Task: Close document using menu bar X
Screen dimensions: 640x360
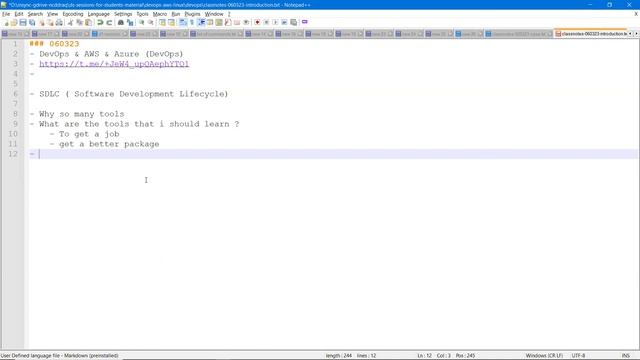Action: pos(636,14)
